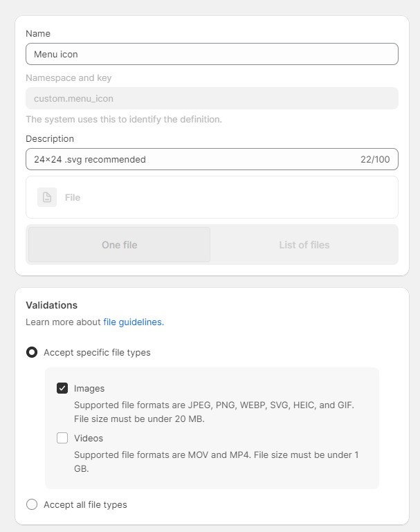Click the Namespace and key label
The width and height of the screenshot is (420, 532).
point(69,78)
